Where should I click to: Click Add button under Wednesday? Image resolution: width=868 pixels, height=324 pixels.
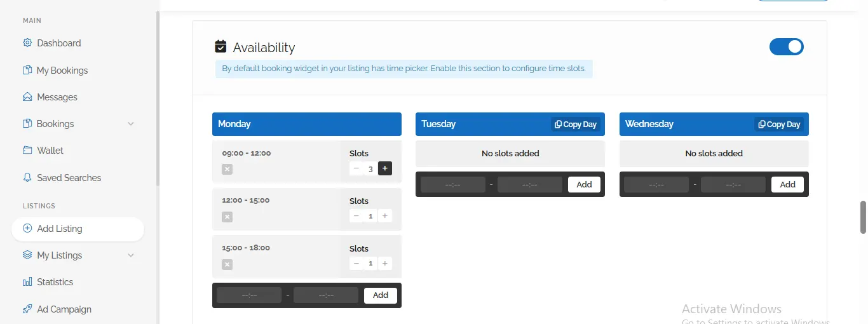coord(787,184)
